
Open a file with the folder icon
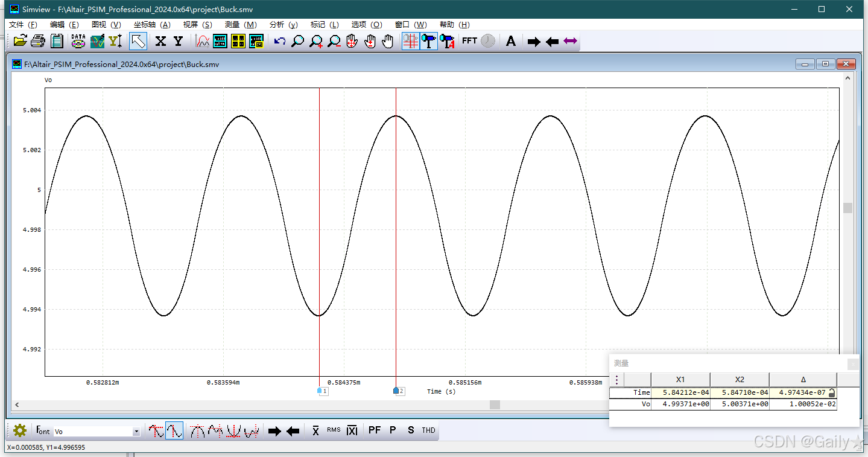pos(21,41)
